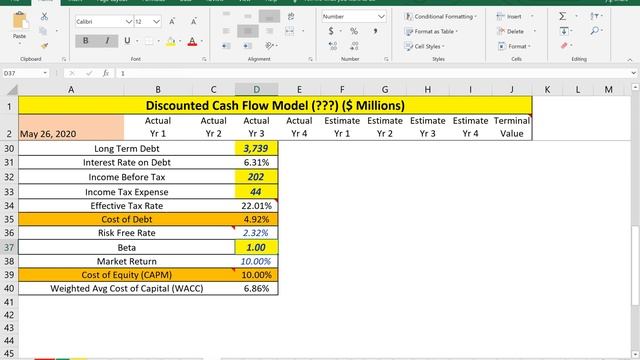The image size is (640, 360).
Task: Toggle Bold formatting
Action: [x=86, y=41]
